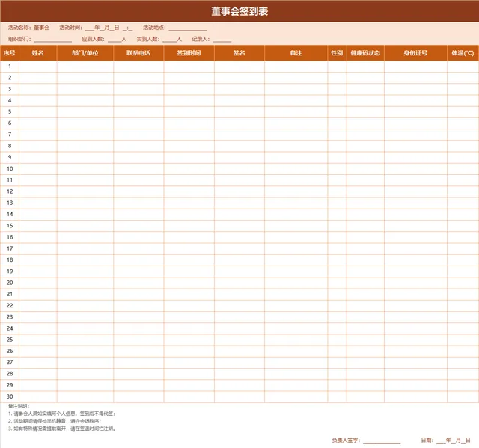Click the bottom 日期 date blank
479x448 pixels.
(x=454, y=440)
